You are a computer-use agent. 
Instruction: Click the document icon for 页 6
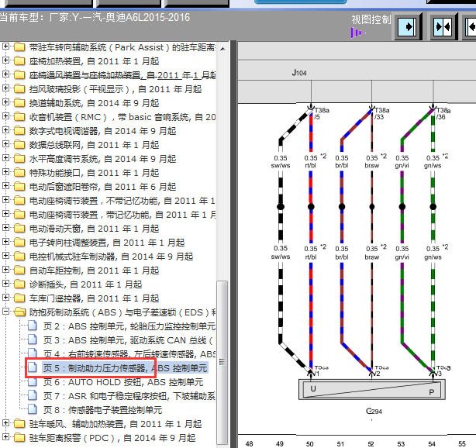pyautogui.click(x=33, y=381)
